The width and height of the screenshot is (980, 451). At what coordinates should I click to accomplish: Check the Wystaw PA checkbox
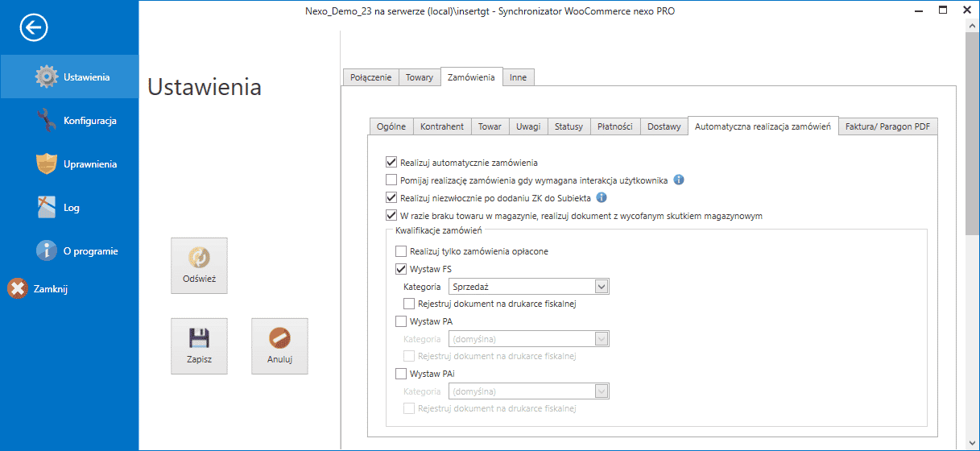tap(401, 321)
